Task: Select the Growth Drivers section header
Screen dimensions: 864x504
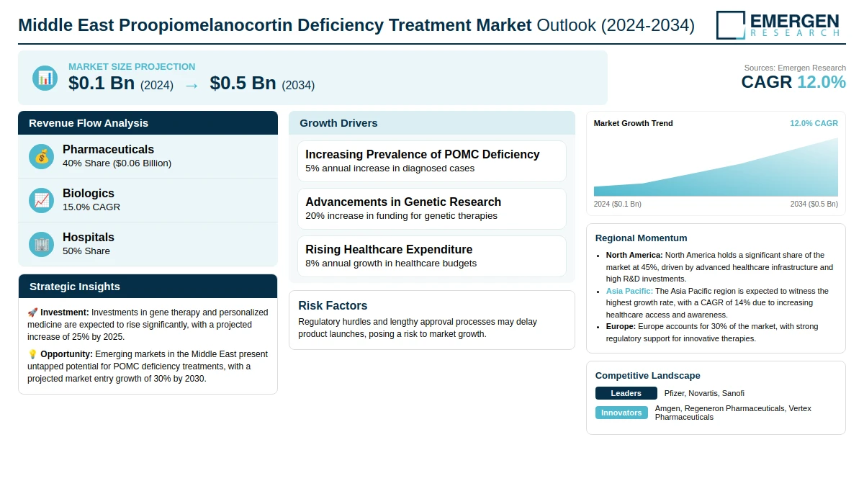Action: pos(431,123)
